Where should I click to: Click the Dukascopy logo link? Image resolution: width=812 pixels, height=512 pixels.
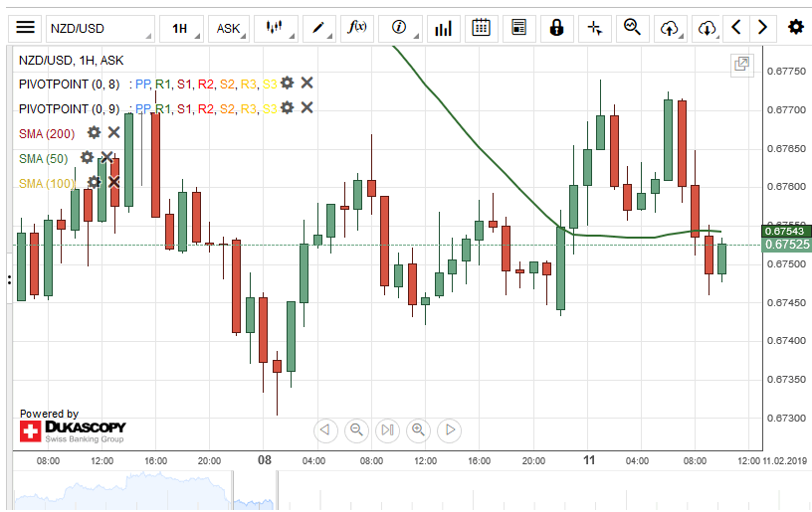tap(73, 431)
